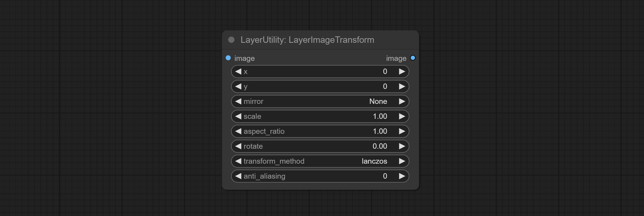Click the aspect_ratio value 1.00
Viewport: 644px width, 216px height.
(x=380, y=131)
